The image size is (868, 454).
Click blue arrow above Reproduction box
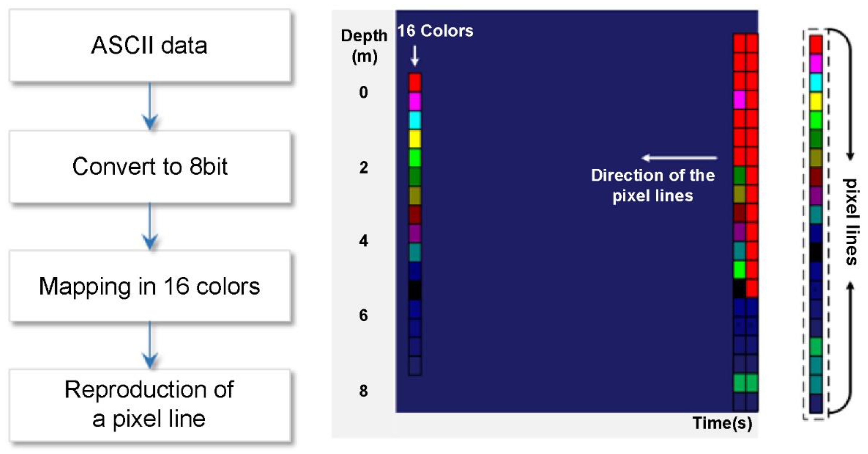pos(150,345)
